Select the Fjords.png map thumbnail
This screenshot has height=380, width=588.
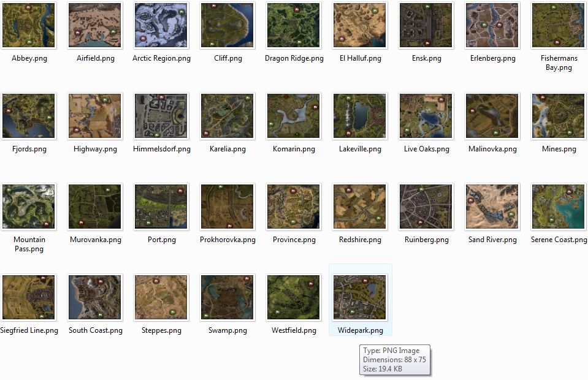[x=28, y=116]
